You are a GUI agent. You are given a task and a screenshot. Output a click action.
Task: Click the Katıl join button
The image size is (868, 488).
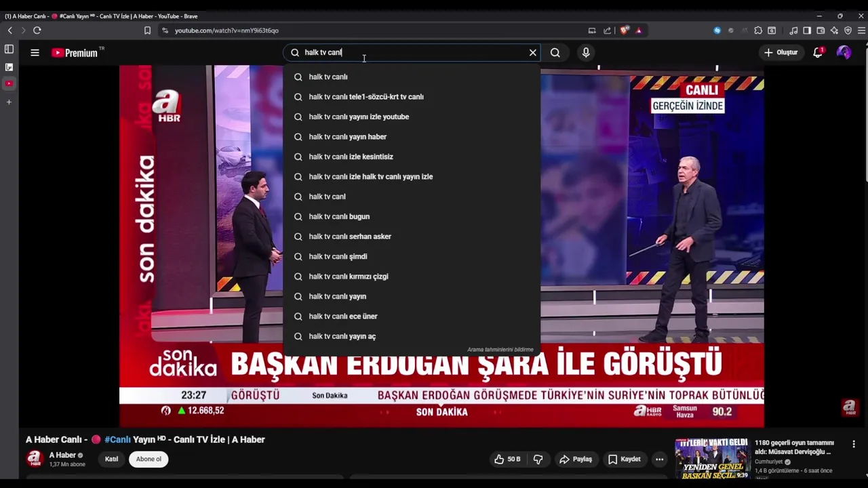point(111,459)
